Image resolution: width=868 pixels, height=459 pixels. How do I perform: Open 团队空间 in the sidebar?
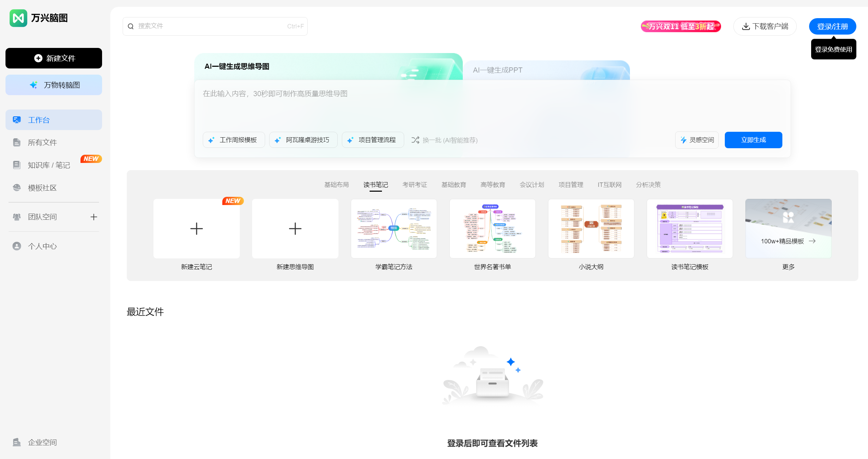(42, 216)
